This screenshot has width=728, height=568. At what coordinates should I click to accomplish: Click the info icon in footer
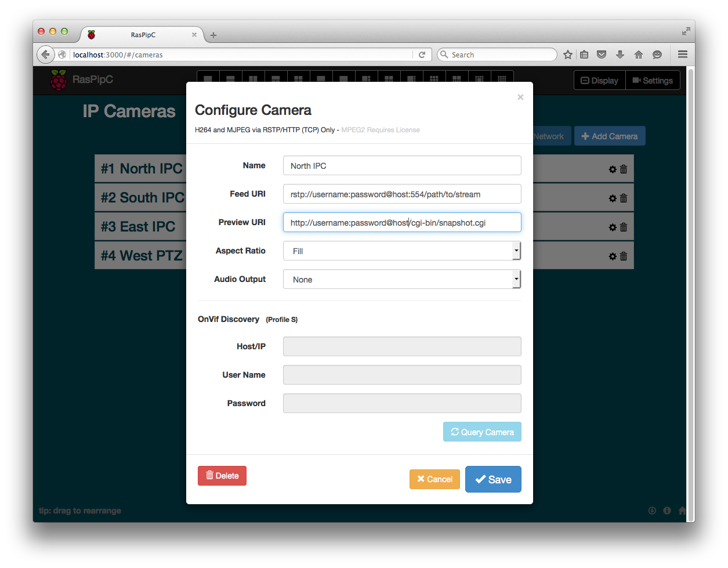click(x=667, y=511)
